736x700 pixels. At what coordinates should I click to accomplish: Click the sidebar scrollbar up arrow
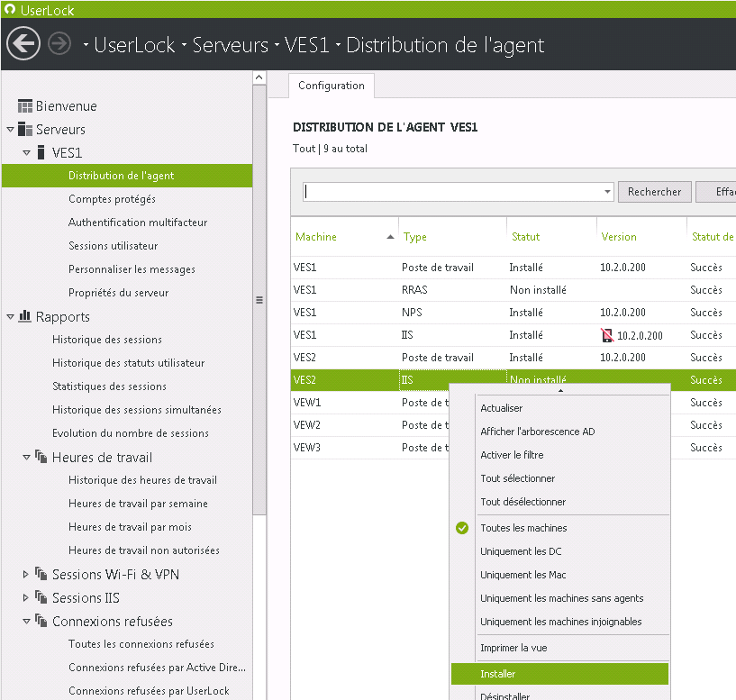[259, 77]
